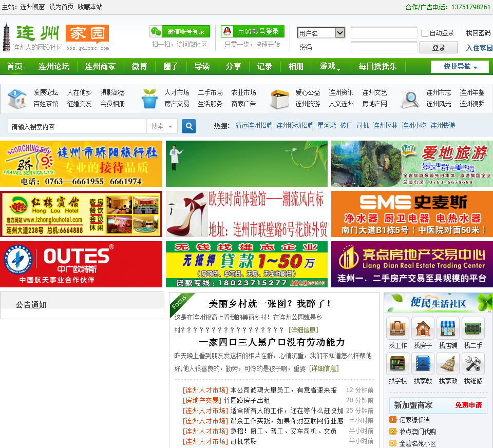Open the 爱地旅游 banner ad
493x448 pixels.
(x=412, y=164)
